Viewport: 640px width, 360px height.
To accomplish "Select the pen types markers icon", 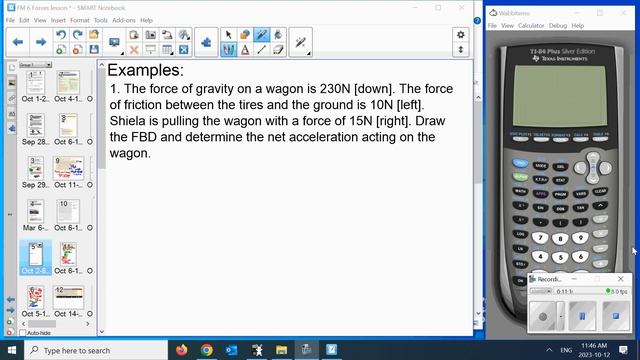I will pyautogui.click(x=229, y=50).
